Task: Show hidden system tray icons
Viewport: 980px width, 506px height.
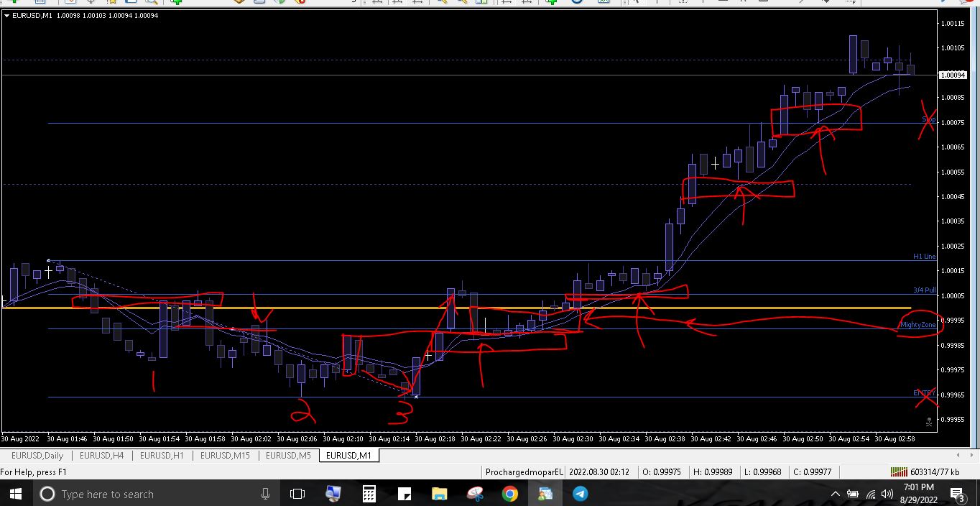Action: pyautogui.click(x=835, y=494)
